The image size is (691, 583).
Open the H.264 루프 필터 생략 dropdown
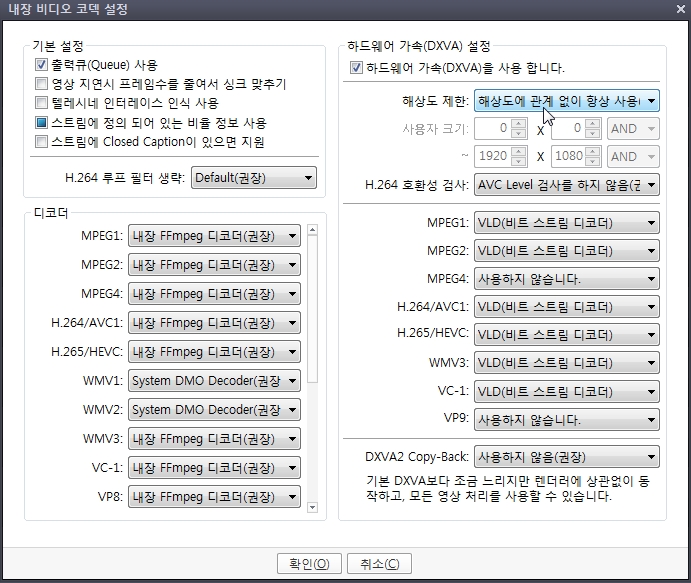[253, 178]
